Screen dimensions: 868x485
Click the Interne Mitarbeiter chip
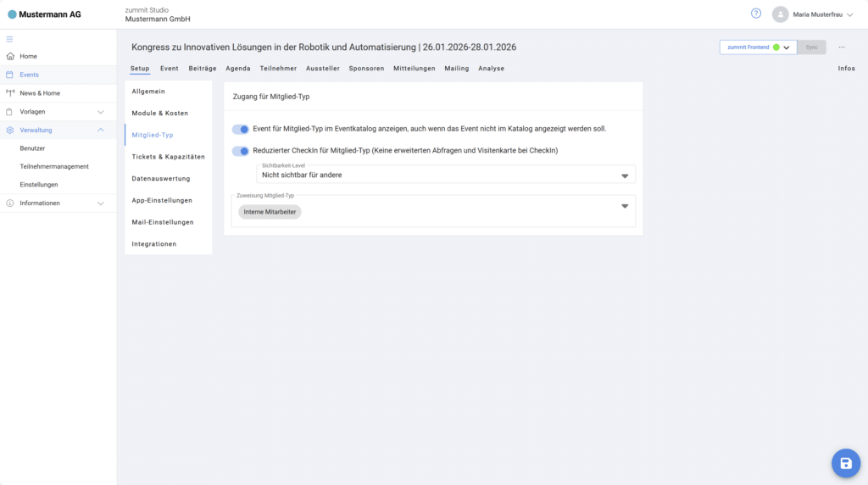(270, 212)
